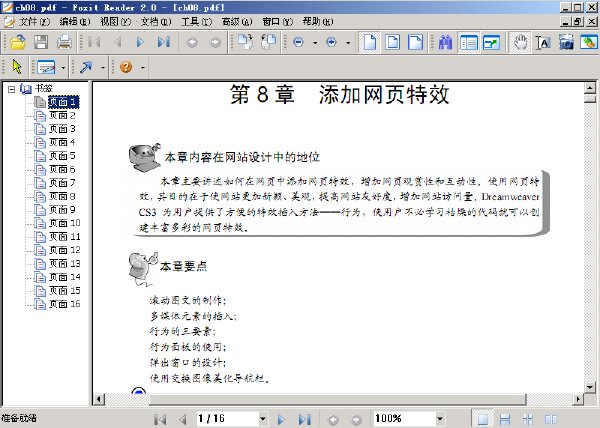The width and height of the screenshot is (600, 428).
Task: Select bookmark 页面 7
Action: [62, 183]
